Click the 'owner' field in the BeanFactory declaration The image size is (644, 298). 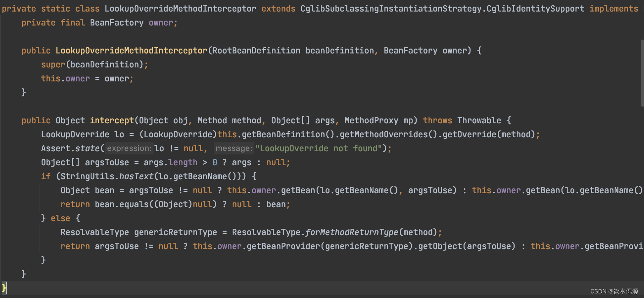pyautogui.click(x=161, y=23)
